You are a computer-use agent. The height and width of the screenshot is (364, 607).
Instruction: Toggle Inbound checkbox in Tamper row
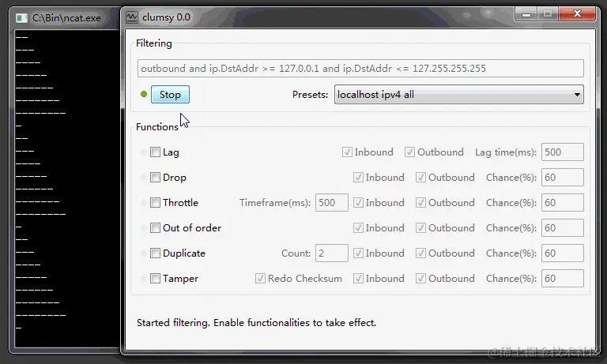[x=359, y=278]
